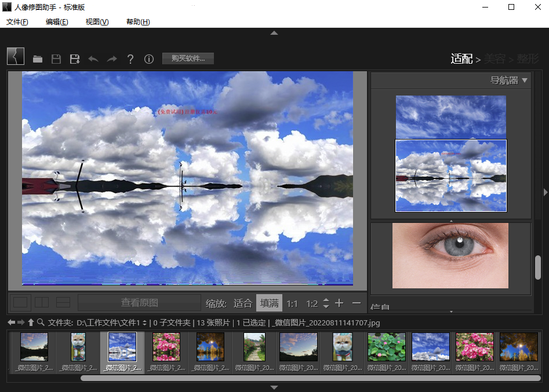
Task: Click the save-as icon with arrow
Action: click(74, 59)
